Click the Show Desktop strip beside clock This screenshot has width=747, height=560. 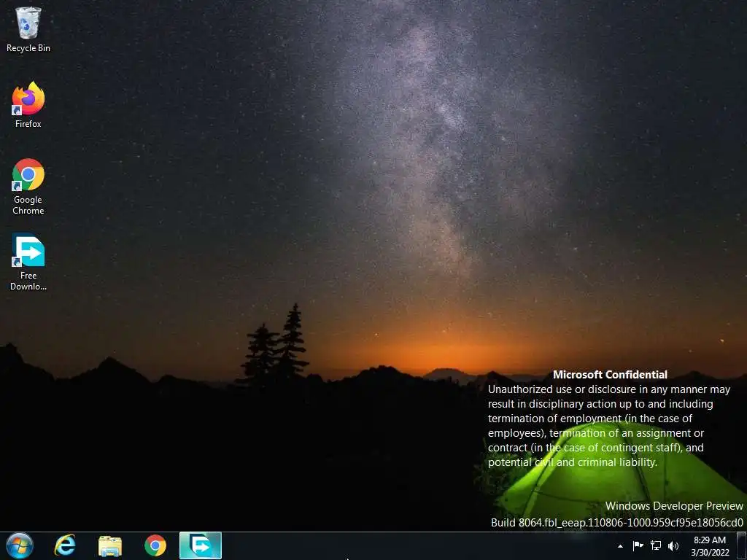point(742,545)
